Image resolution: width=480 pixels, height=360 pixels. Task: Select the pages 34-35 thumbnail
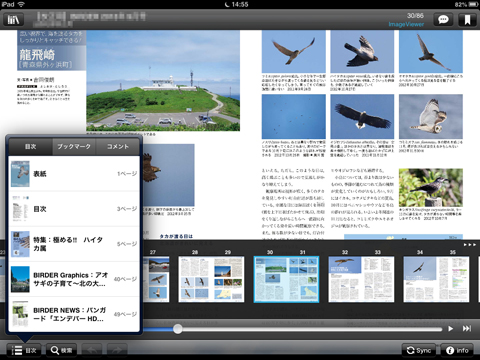tap(436, 279)
